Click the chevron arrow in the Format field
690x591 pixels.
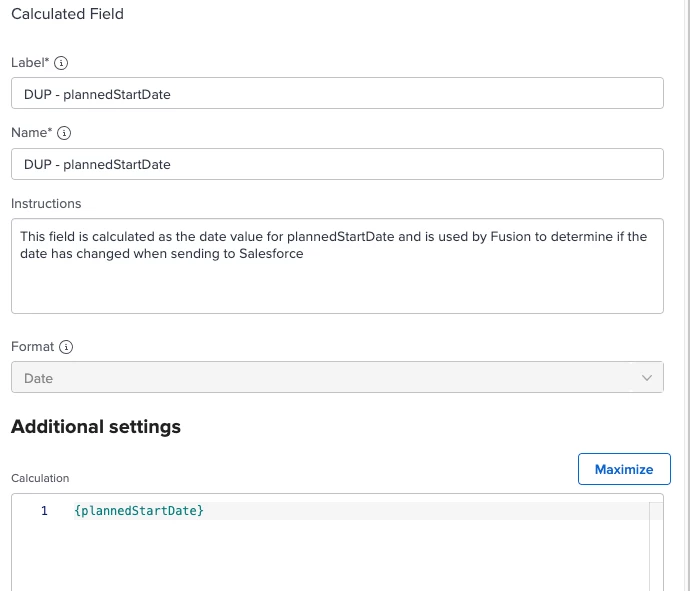click(x=646, y=377)
